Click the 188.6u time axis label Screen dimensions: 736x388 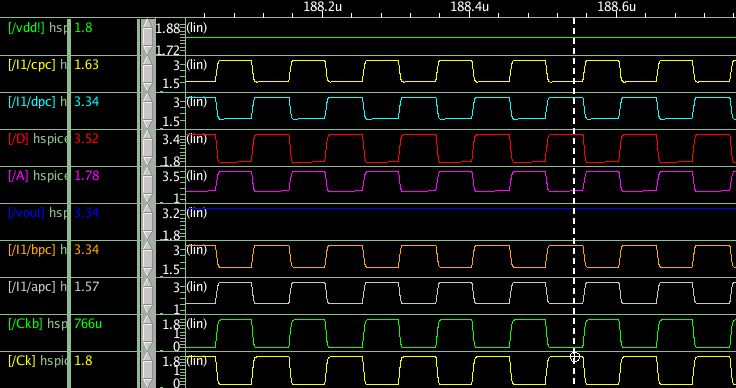(x=617, y=6)
